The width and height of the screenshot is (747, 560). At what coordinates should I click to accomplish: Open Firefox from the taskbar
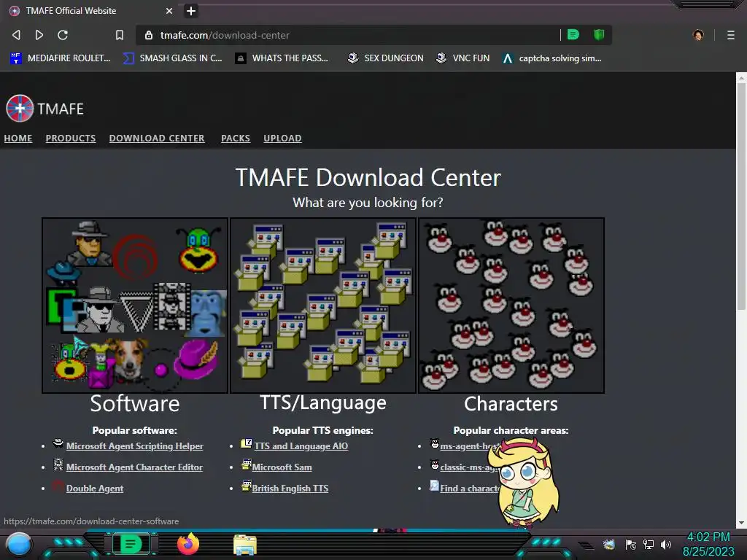pyautogui.click(x=188, y=544)
